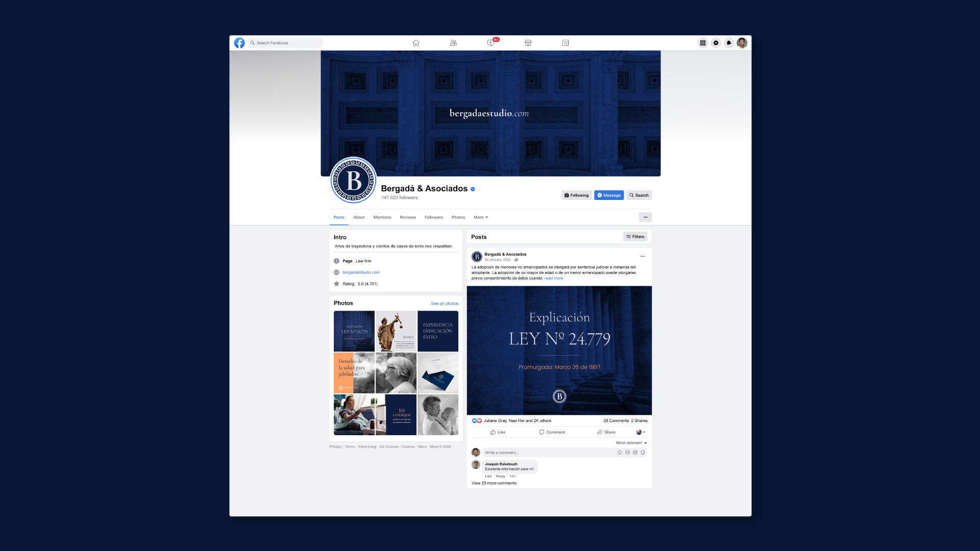Click the Search Facebook input field
This screenshot has width=980, height=551.
285,43
